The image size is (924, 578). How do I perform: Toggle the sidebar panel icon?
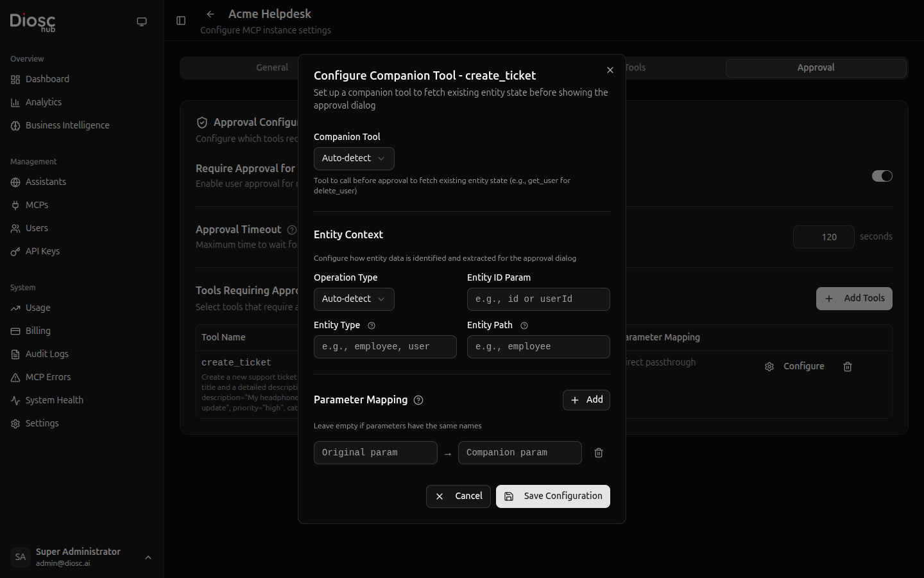(x=181, y=21)
